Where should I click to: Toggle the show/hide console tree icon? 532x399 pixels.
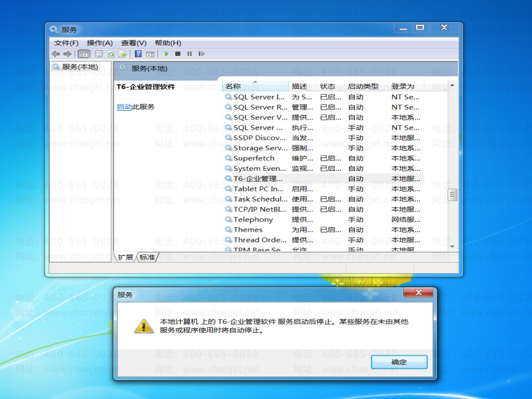point(84,54)
